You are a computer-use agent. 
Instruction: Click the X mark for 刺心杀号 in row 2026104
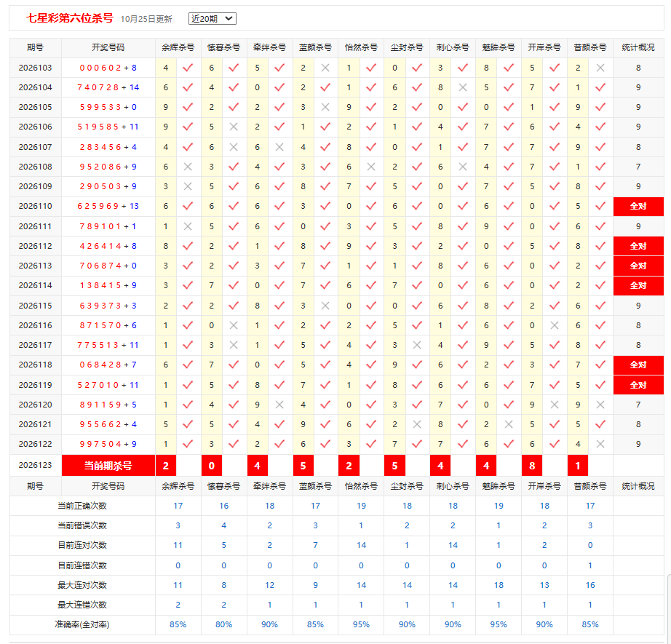[463, 87]
